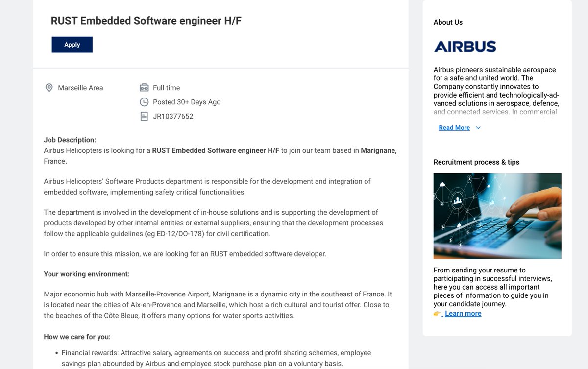Click the How we care for you: heading
588x369 pixels.
click(x=77, y=337)
